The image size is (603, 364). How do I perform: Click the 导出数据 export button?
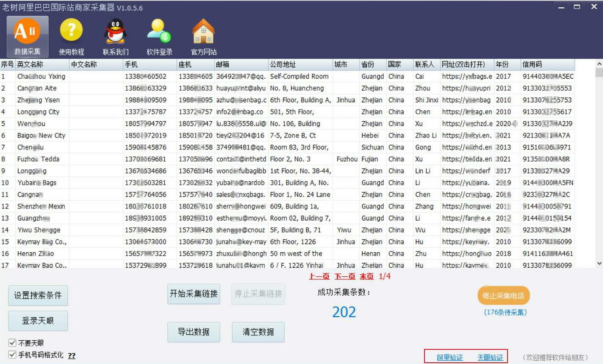(x=194, y=332)
